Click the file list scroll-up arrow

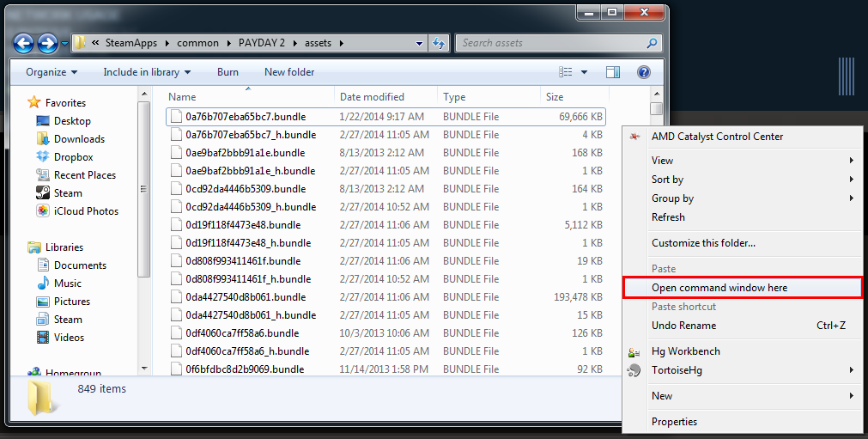(x=657, y=95)
